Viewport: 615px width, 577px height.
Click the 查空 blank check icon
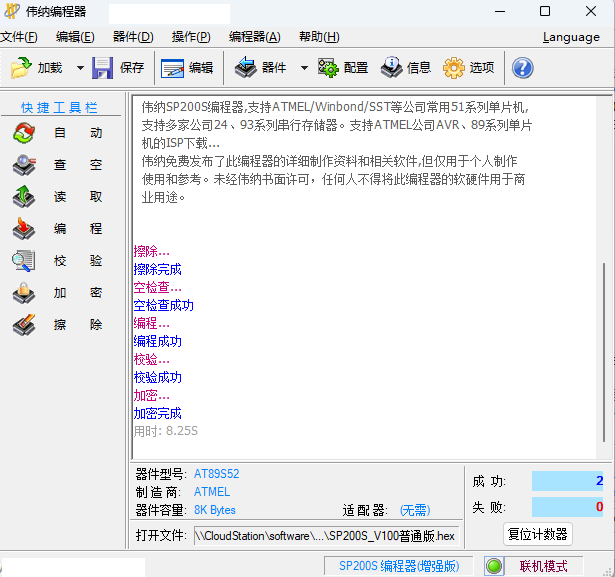point(24,165)
